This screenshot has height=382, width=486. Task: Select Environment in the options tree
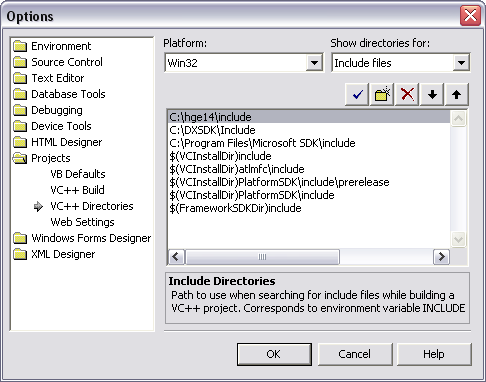click(61, 46)
